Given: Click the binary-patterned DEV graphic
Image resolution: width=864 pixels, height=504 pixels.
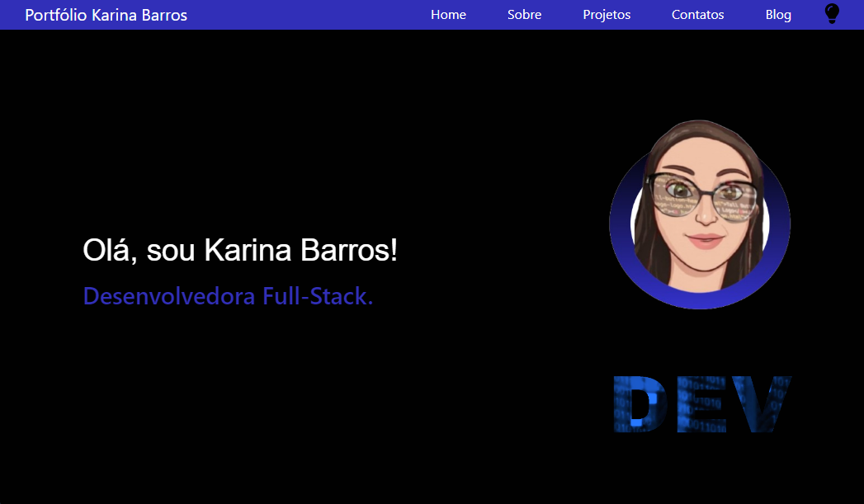Looking at the screenshot, I should pyautogui.click(x=702, y=404).
